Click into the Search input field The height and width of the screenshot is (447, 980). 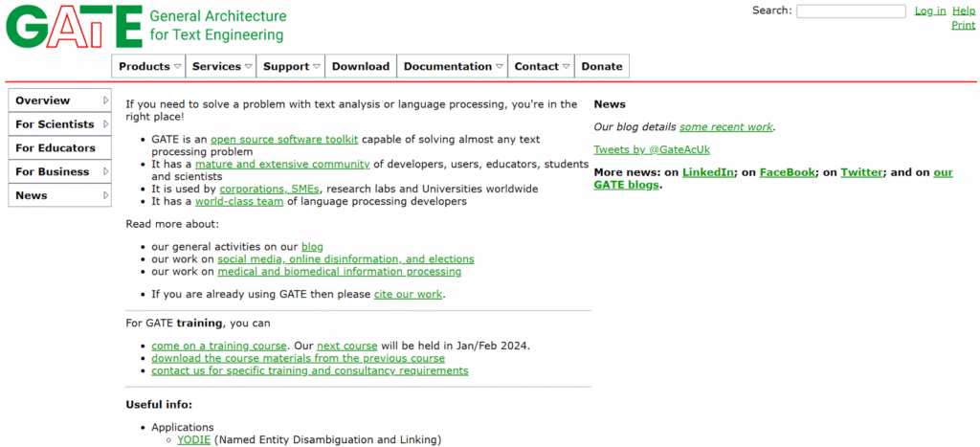851,11
